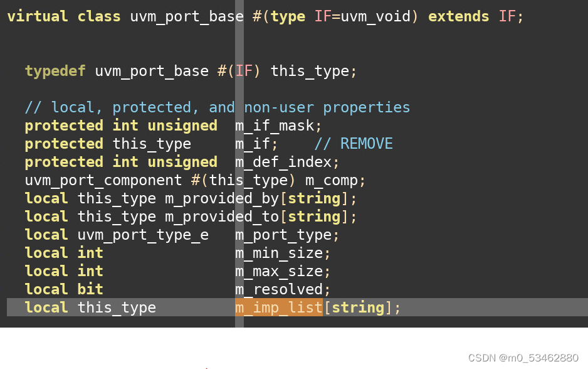Click the class name uvm_port_base declaration
Screen dimensions: 588x369
(x=185, y=16)
